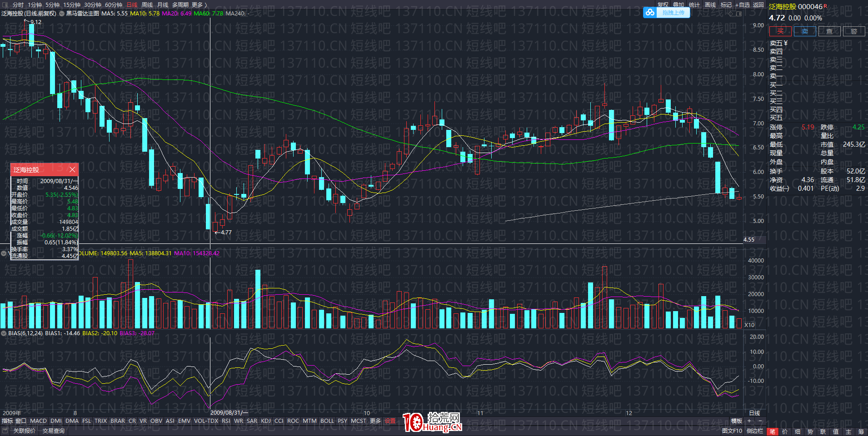Switch to 月线 monthly chart
Image resolution: width=868 pixels, height=436 pixels.
163,5
